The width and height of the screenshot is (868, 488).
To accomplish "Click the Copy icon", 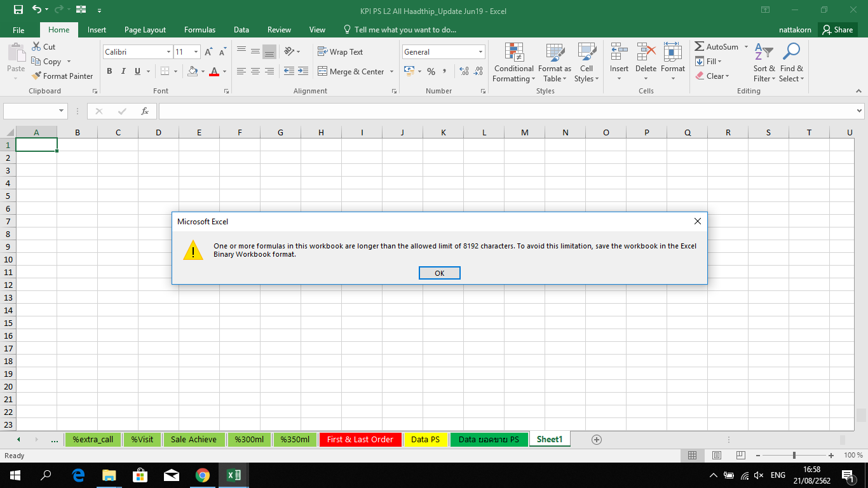I will [x=36, y=61].
